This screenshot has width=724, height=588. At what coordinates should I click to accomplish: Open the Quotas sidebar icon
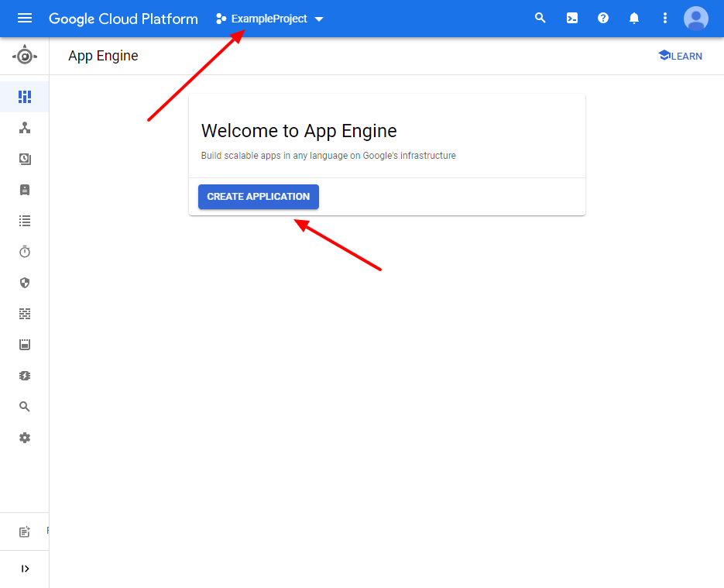point(25,345)
